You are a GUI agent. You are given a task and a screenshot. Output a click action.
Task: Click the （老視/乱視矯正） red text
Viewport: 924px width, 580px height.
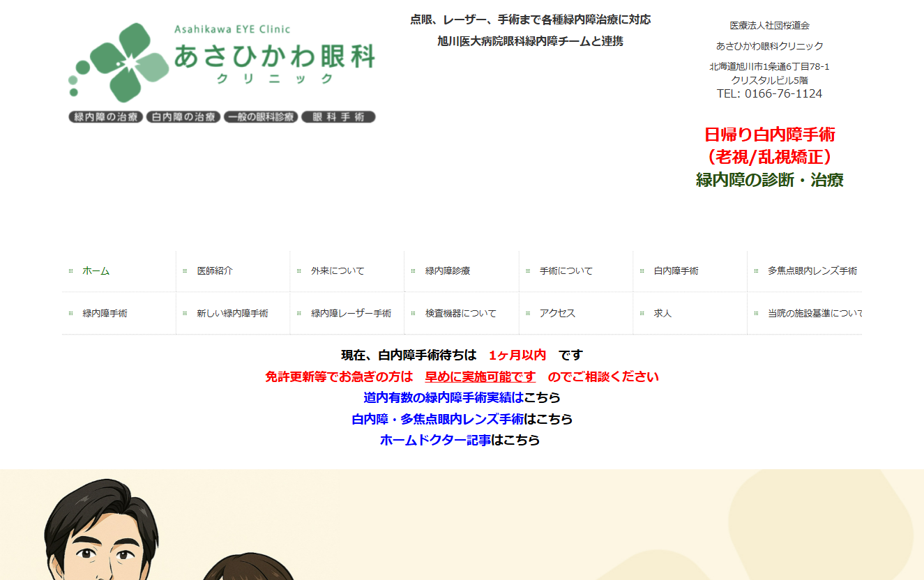pos(770,157)
